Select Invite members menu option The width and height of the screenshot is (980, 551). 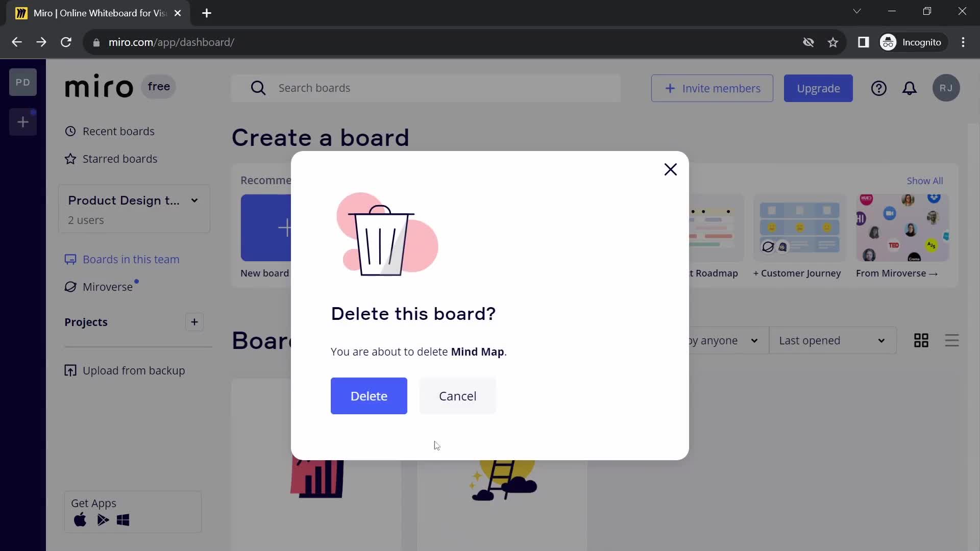coord(712,88)
